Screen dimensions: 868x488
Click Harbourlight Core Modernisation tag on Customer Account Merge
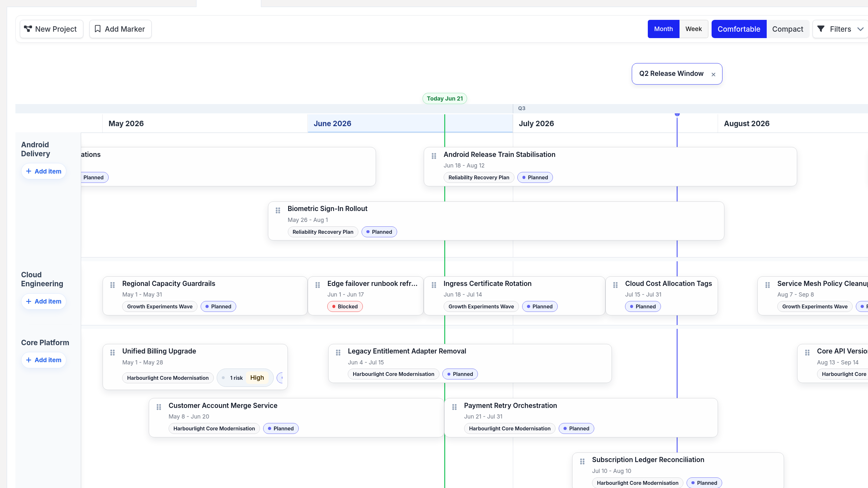(214, 428)
